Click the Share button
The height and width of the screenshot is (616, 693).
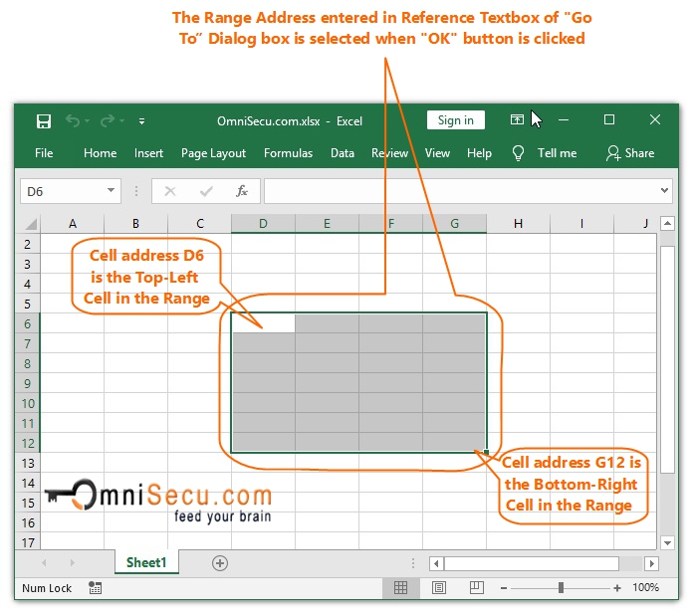click(x=630, y=153)
